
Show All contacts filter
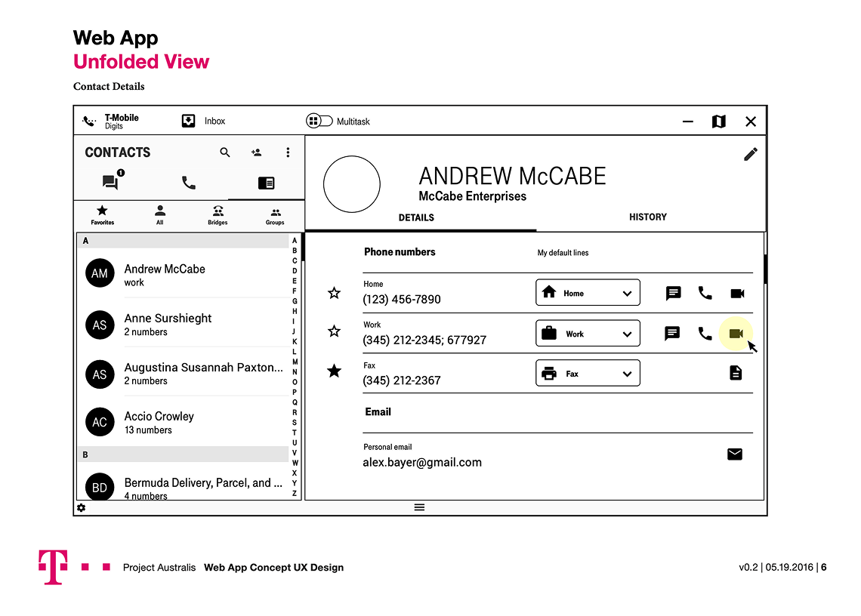pyautogui.click(x=160, y=214)
